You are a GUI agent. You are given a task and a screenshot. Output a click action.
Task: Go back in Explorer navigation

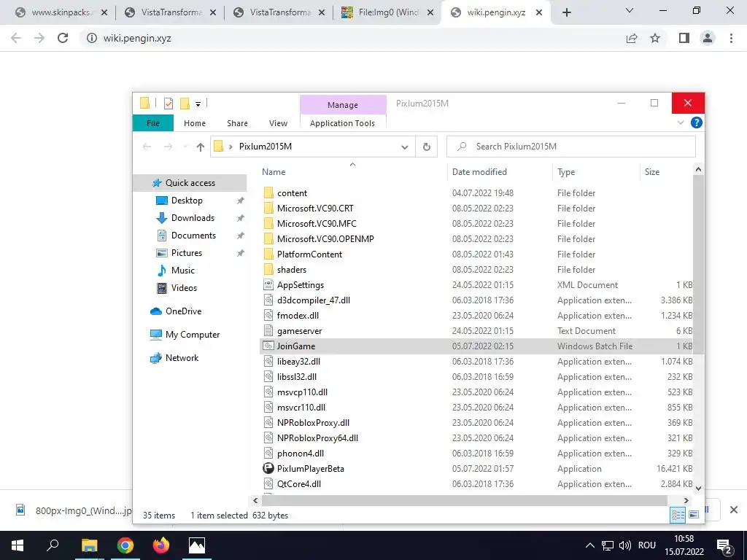coord(147,147)
